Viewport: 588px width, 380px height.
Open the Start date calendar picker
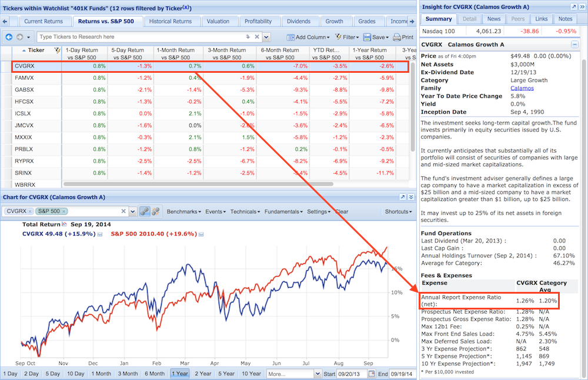pos(372,374)
